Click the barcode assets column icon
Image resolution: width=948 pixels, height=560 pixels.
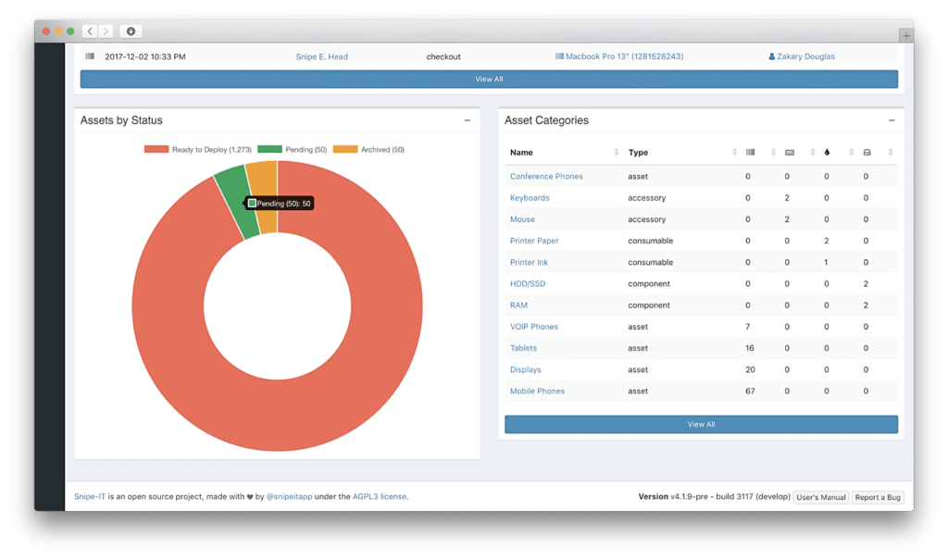(x=753, y=152)
